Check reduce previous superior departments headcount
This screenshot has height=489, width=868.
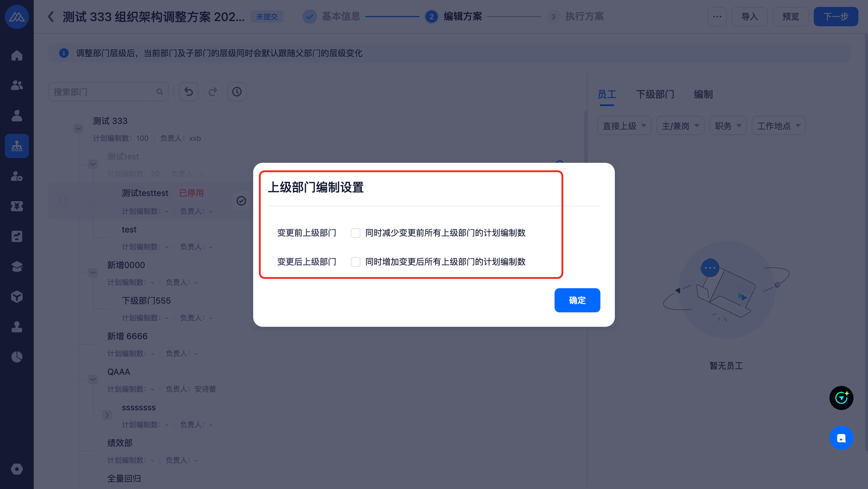pyautogui.click(x=356, y=233)
